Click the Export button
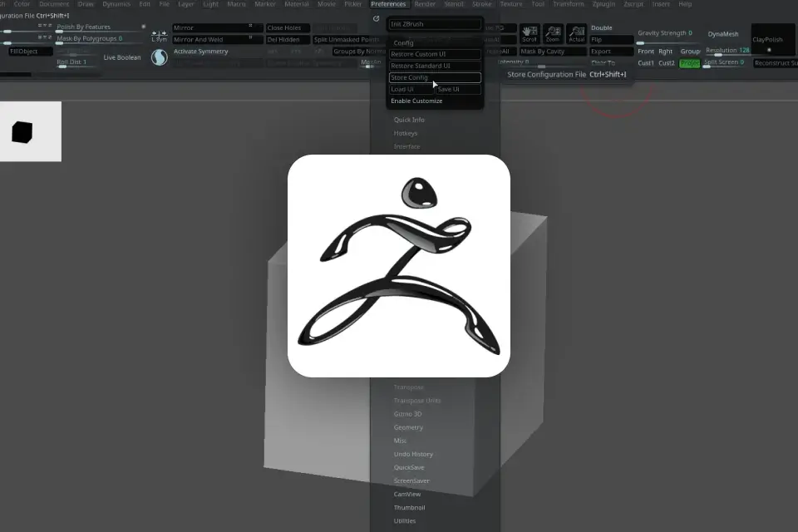 611,52
